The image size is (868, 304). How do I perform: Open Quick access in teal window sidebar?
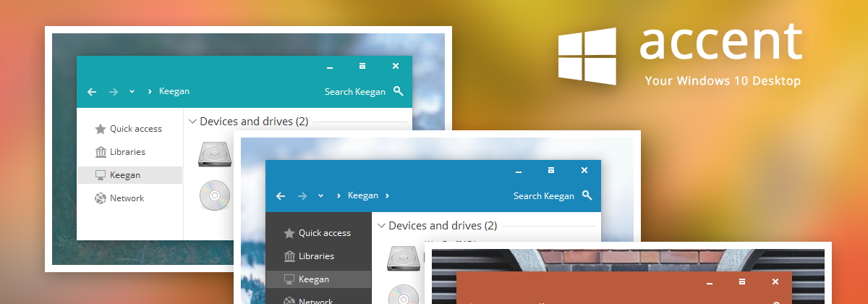(129, 129)
